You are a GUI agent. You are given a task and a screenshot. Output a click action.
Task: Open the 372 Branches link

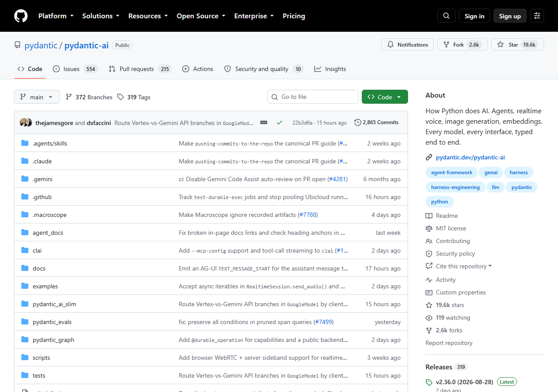(x=89, y=97)
